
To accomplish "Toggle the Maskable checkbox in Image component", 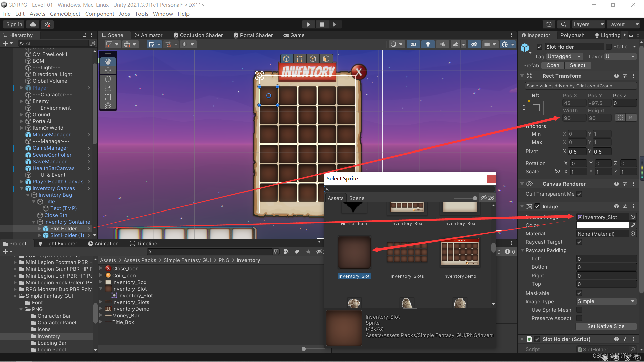I will 579,293.
